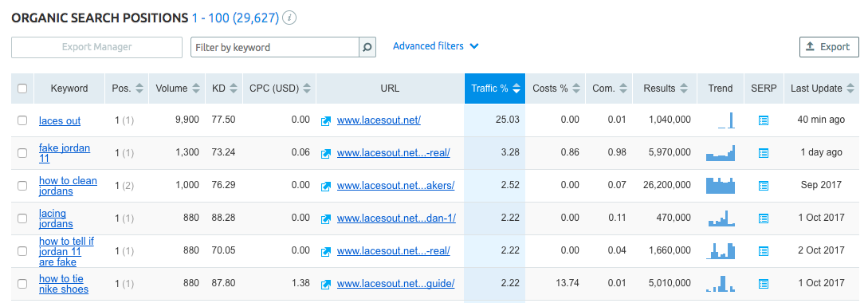Open external link icon in how to tell if jordan 11 are fake row
The height and width of the screenshot is (303, 868).
(327, 251)
